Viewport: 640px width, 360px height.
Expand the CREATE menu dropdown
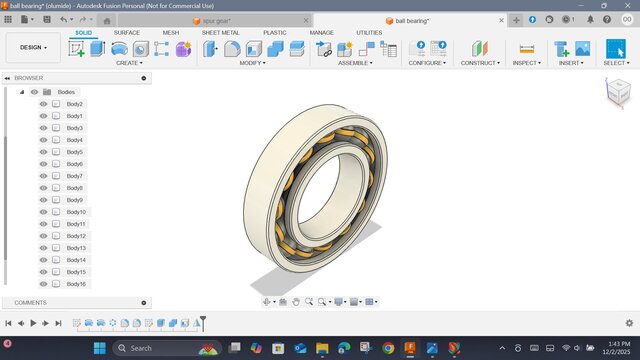(129, 63)
